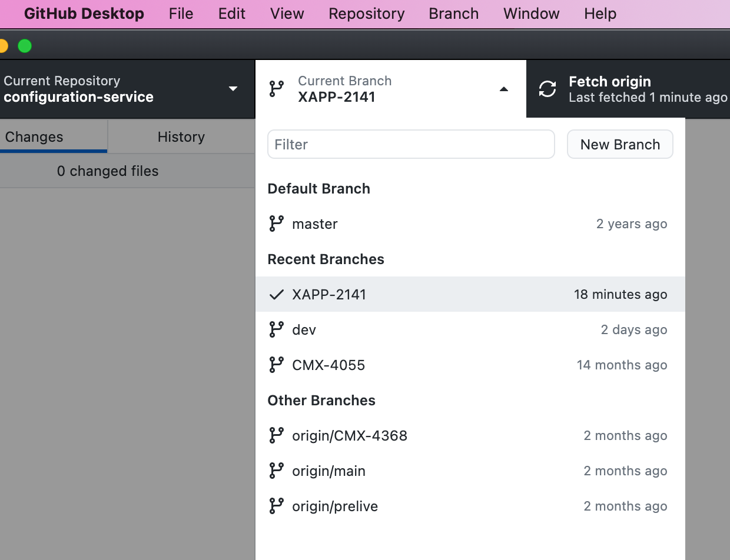Screen dimensions: 730x560
Task: Open the Edit menu
Action: 232,14
